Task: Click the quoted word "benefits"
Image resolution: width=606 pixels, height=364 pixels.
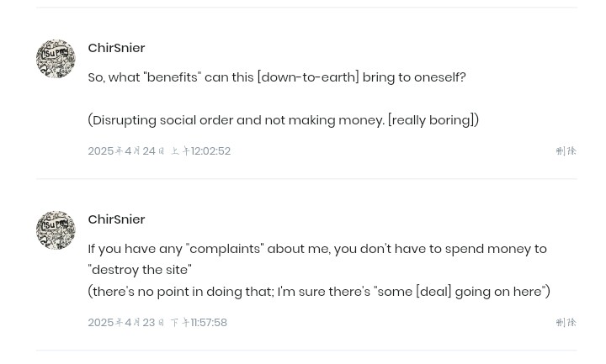Action: click(172, 77)
